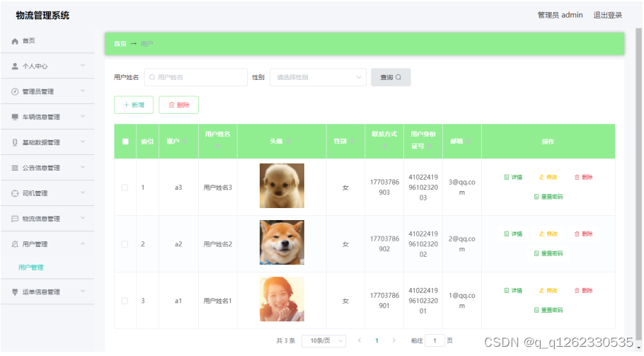
Task: Click 删除 for user a3
Action: coord(584,178)
